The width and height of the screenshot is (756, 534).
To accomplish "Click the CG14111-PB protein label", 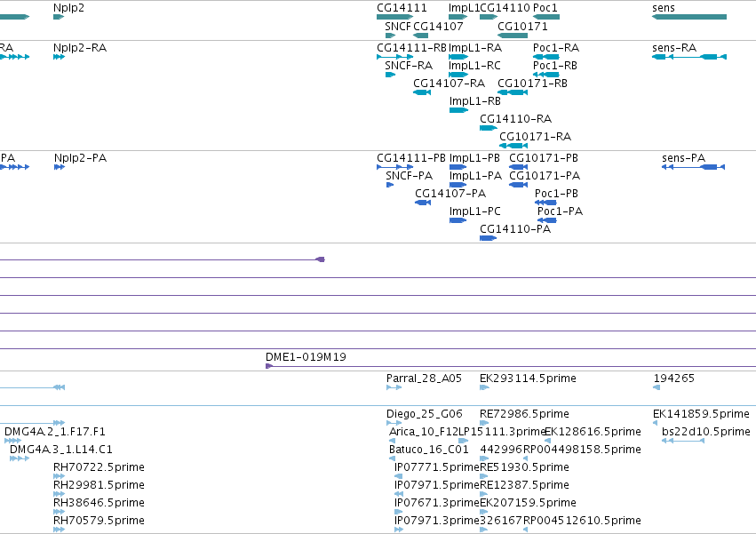I will click(411, 158).
